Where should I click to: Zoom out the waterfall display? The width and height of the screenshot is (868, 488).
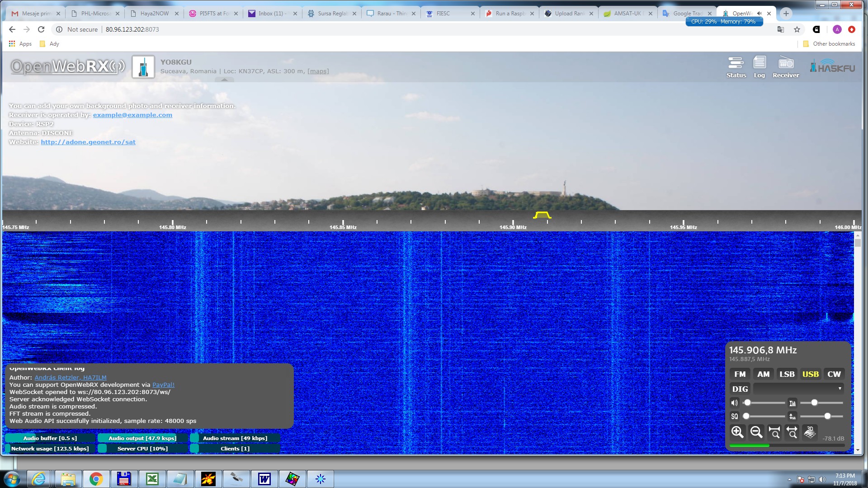pos(756,432)
